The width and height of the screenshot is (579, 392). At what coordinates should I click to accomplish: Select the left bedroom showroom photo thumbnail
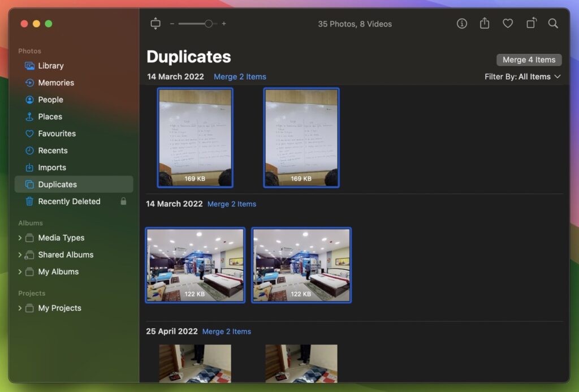[195, 265]
